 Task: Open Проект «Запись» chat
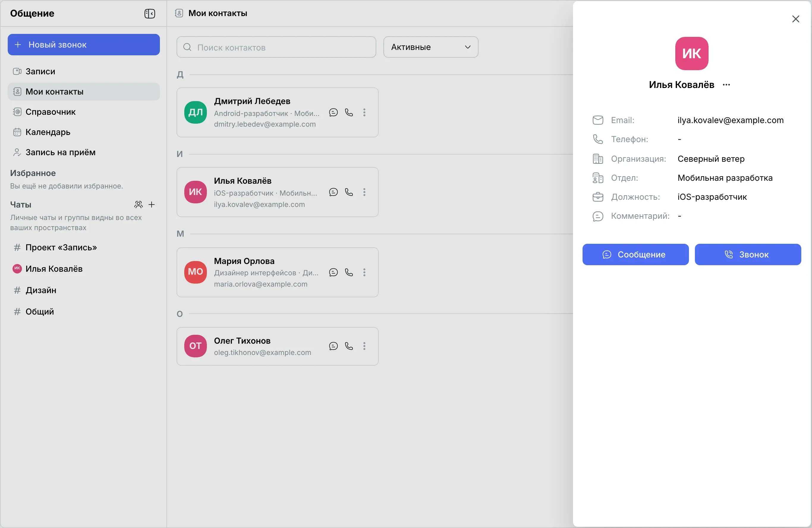click(84, 247)
